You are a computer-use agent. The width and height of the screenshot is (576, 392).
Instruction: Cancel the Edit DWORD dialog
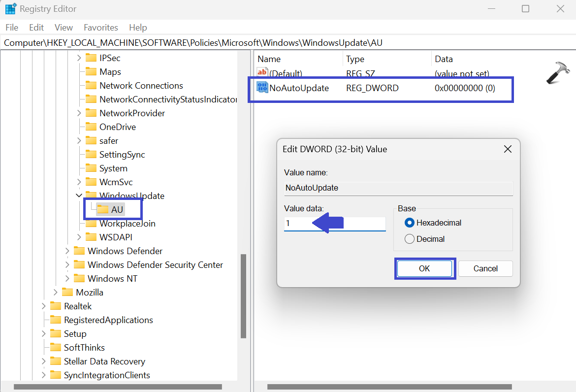pos(485,268)
